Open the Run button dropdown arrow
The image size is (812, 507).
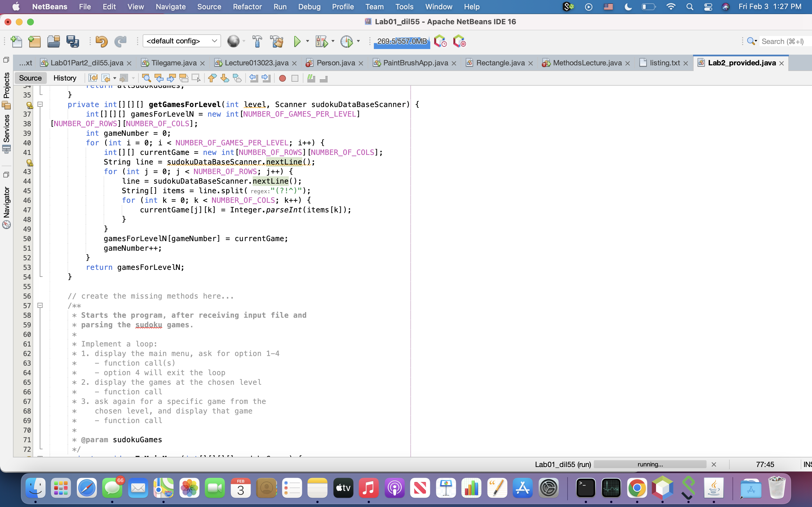coord(307,41)
